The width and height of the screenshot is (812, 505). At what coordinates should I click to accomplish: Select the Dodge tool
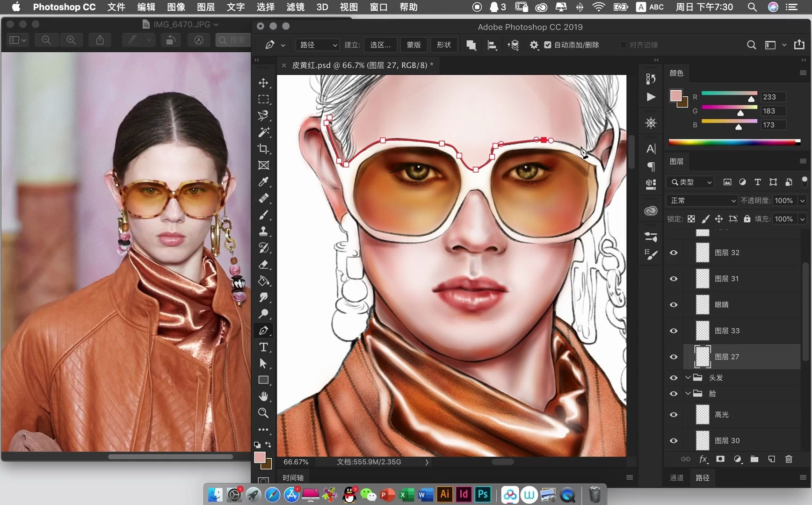(263, 314)
